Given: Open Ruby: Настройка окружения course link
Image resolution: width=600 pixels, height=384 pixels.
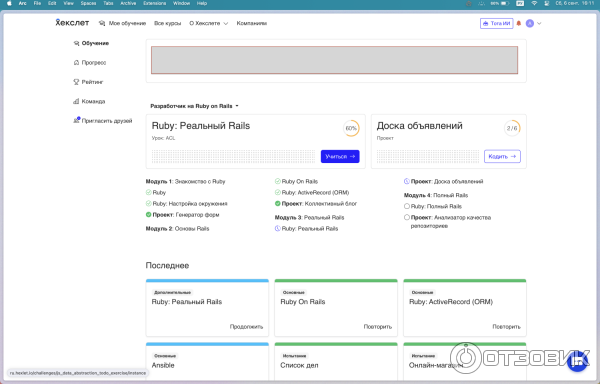Looking at the screenshot, I should (190, 203).
